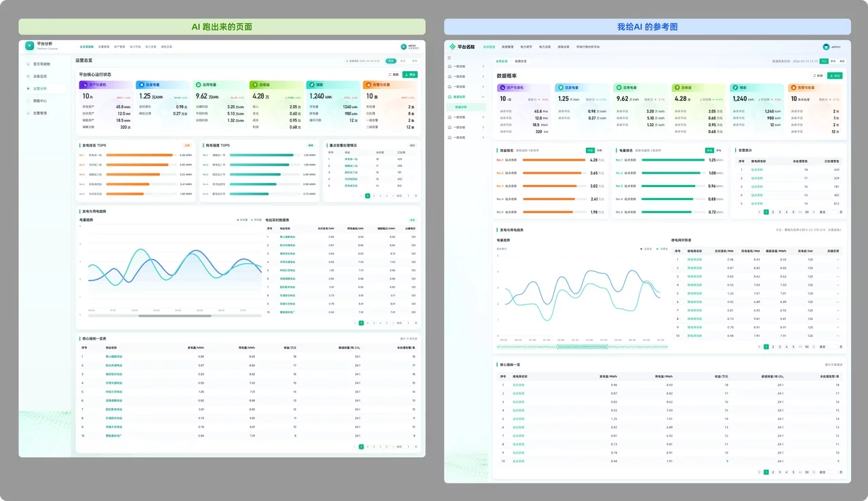Viewport: 868px width, 501px height.
Task: Click the 平台分析 logo icon in left page
Action: pyautogui.click(x=29, y=46)
